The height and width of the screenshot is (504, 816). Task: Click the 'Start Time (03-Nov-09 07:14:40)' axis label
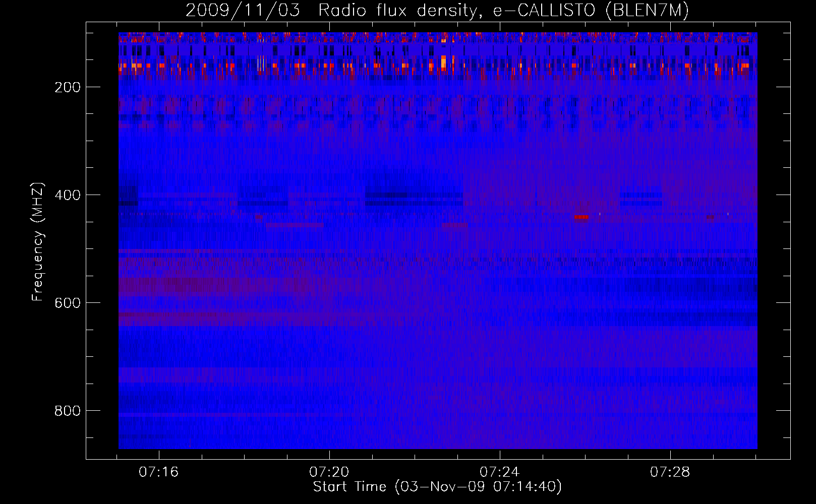437,487
